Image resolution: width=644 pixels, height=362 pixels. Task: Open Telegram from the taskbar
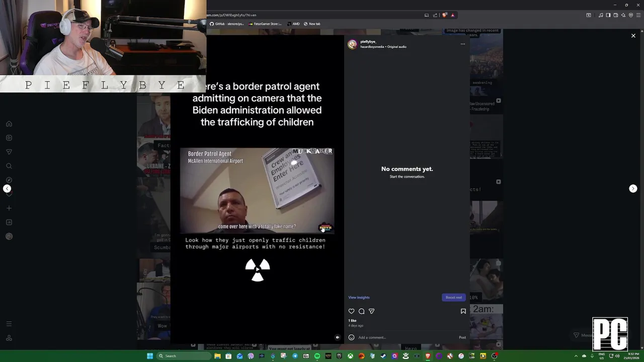tap(295, 356)
